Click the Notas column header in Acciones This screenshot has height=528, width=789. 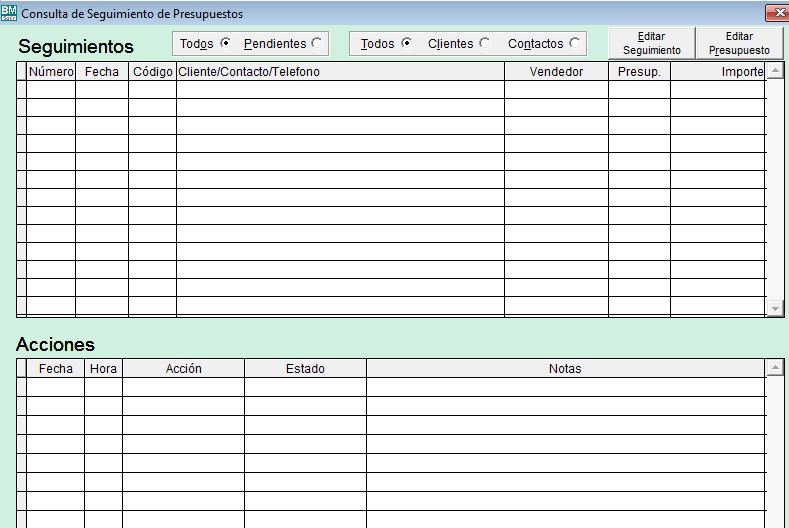point(565,369)
